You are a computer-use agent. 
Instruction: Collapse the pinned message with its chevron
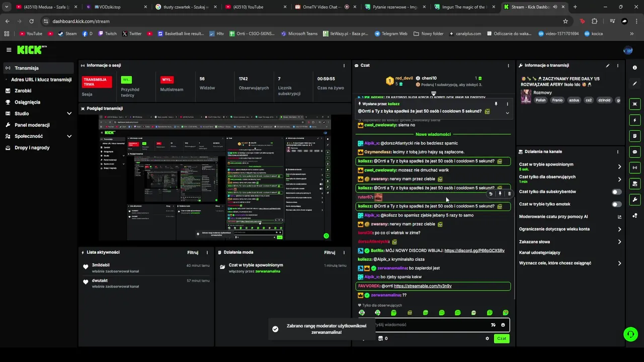coord(507,113)
